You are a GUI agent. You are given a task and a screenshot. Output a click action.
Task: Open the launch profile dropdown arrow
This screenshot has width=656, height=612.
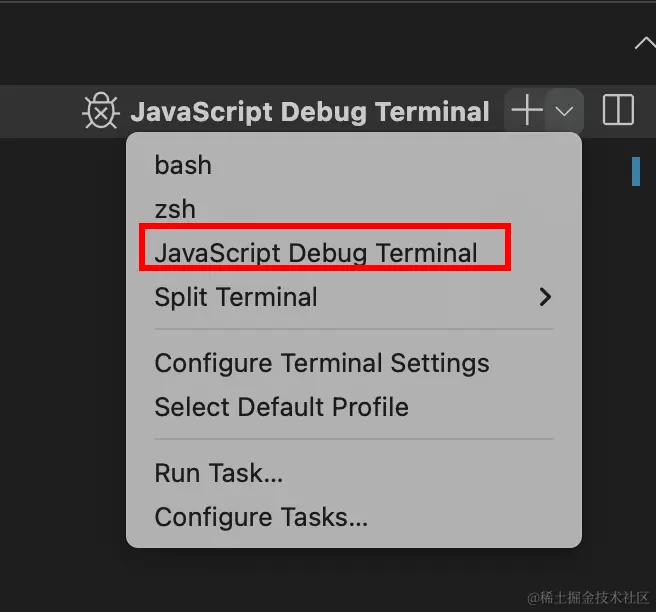[x=564, y=110]
